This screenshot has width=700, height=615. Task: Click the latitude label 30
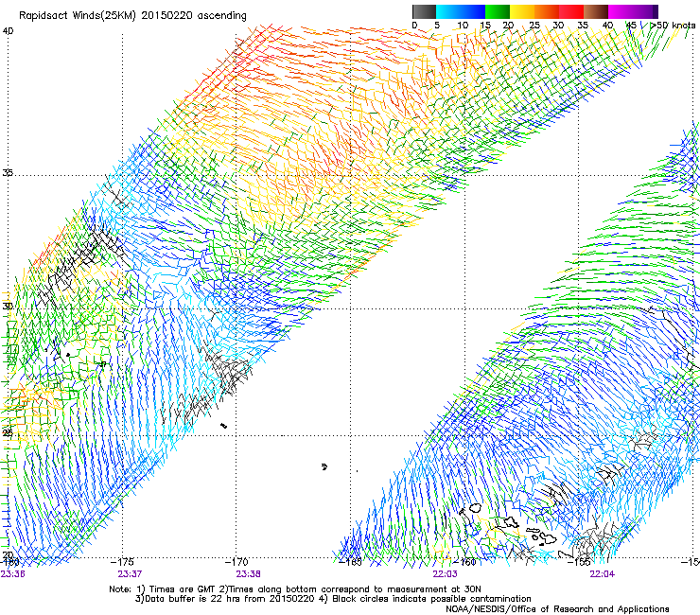(8, 307)
